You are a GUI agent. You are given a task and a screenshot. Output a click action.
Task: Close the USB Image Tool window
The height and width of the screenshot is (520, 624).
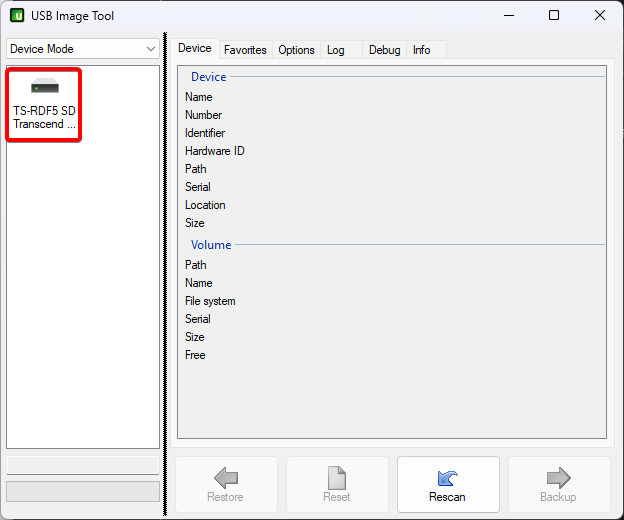coord(600,15)
